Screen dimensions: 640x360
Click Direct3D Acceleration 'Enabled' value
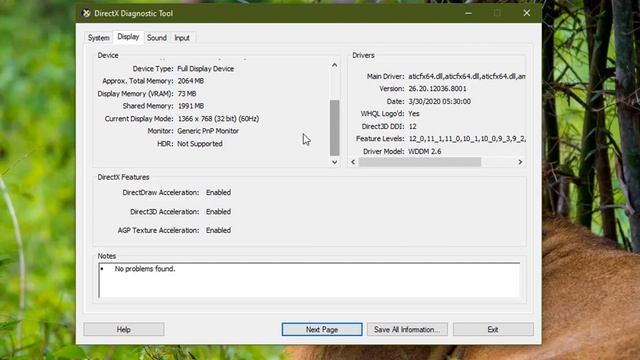click(218, 211)
